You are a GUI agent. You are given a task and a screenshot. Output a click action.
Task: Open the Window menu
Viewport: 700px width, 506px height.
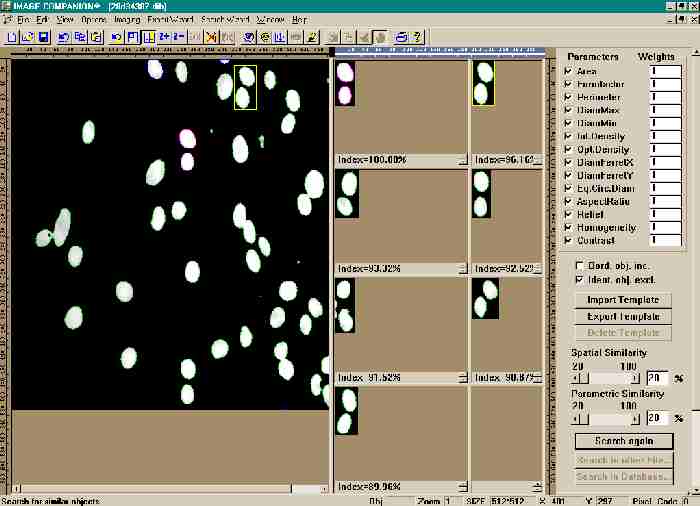click(x=270, y=19)
